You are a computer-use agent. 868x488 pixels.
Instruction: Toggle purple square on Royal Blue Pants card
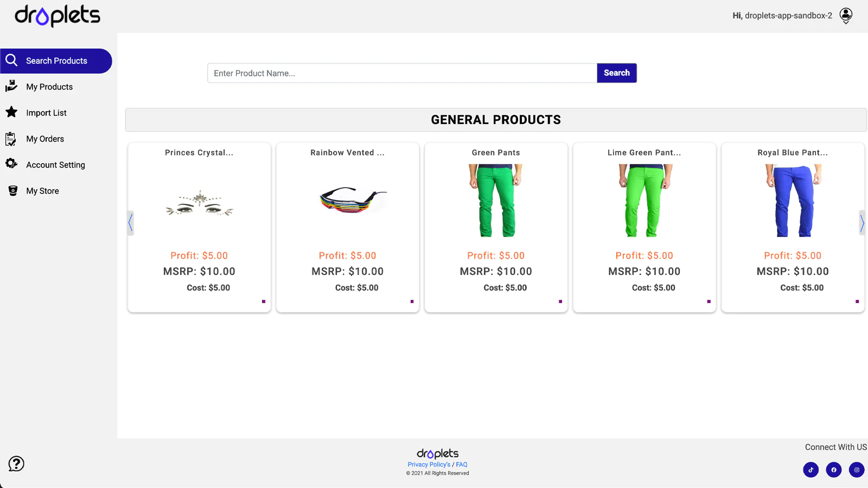(857, 301)
